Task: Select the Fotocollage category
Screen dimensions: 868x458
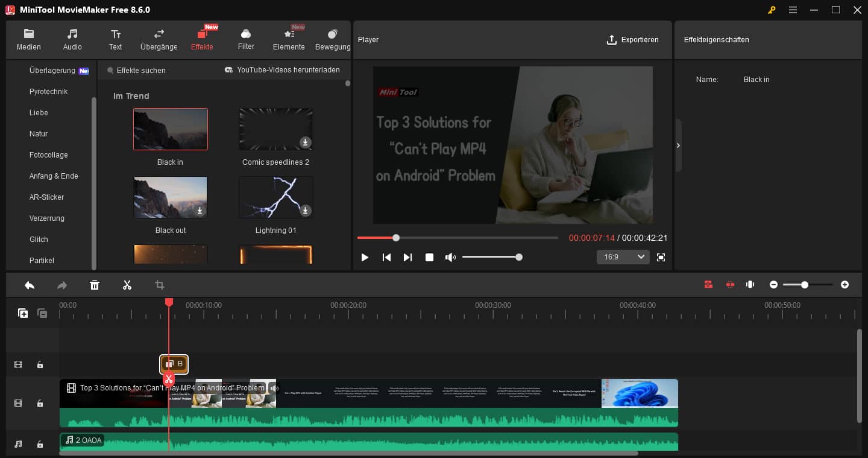Action: [48, 155]
